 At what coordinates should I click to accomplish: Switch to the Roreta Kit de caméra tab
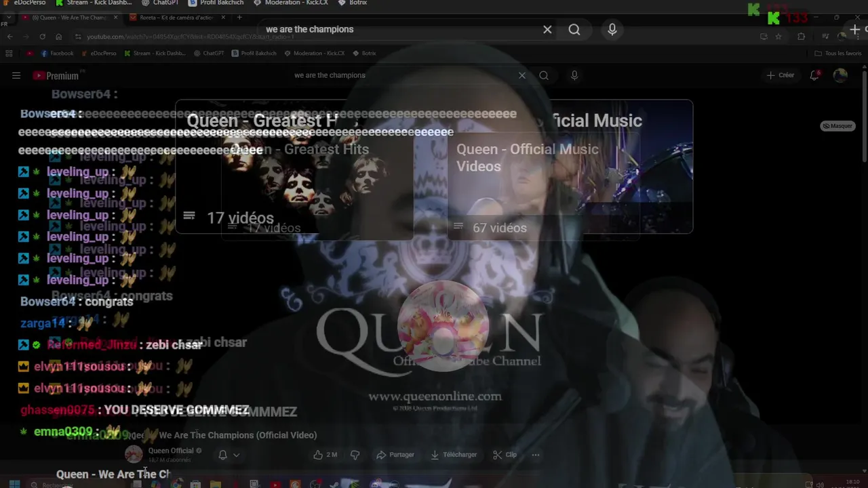[x=175, y=18]
